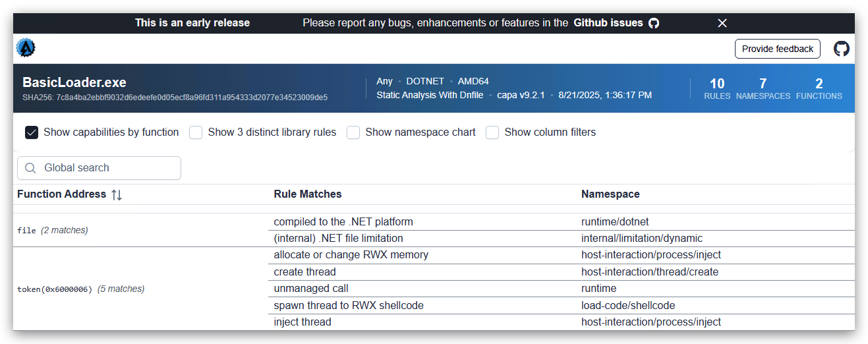Viewport: 868px width, 344px height.
Task: Click the runtime/dotnet namespace cell
Action: [615, 222]
